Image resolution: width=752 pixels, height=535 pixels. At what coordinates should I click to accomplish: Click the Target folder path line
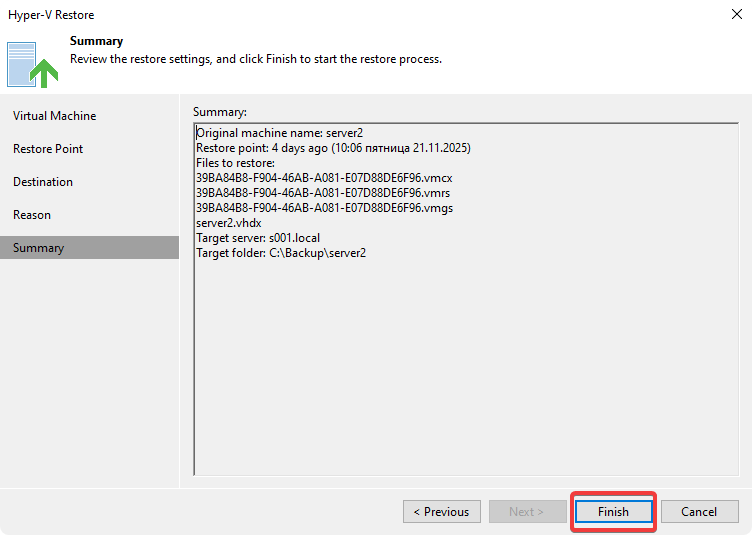tap(281, 253)
